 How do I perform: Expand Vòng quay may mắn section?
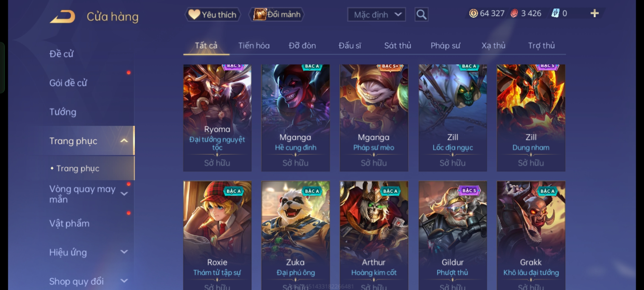(124, 194)
